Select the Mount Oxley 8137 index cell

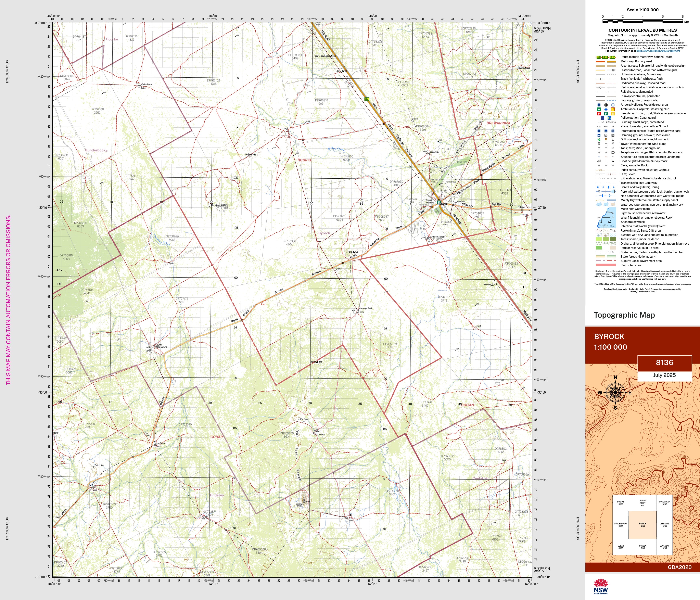pos(642,503)
